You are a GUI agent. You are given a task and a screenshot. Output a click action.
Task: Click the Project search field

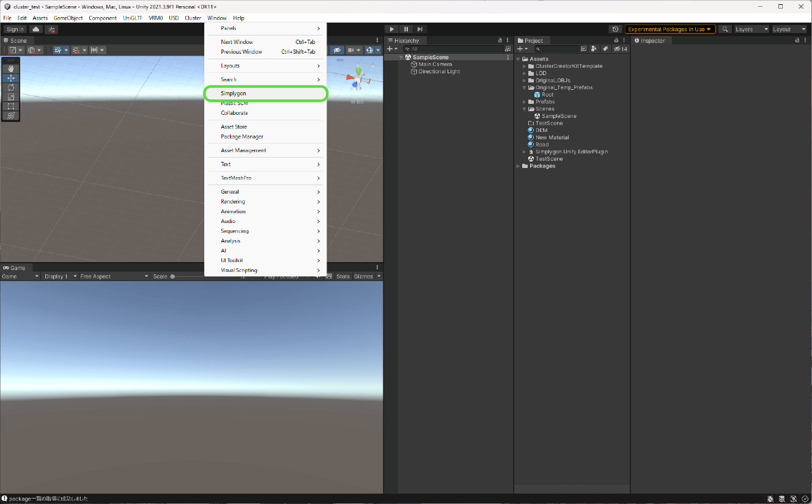[556, 49]
